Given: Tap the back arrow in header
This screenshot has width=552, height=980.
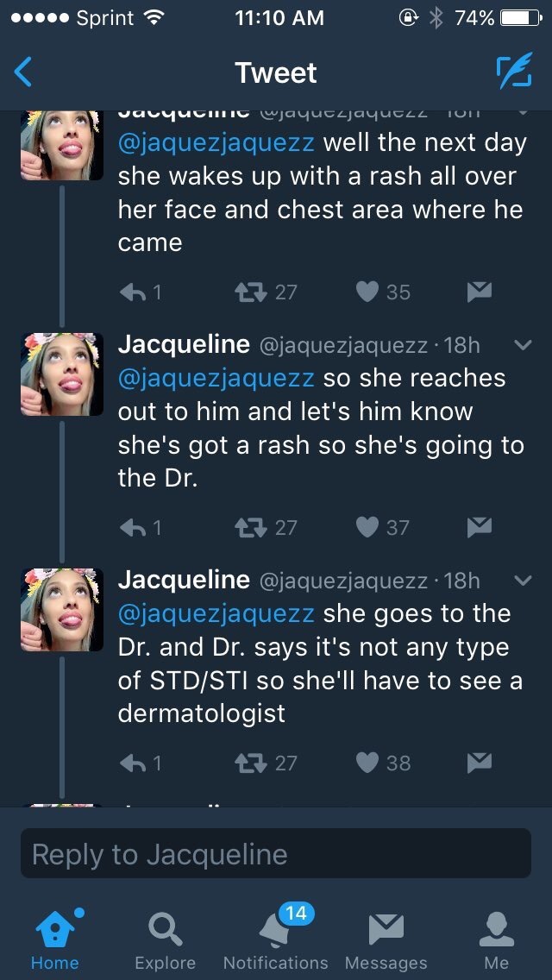Looking at the screenshot, I should (x=24, y=72).
